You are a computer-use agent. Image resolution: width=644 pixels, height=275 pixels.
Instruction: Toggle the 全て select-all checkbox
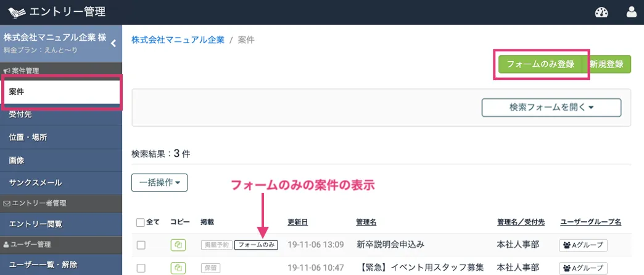(140, 222)
